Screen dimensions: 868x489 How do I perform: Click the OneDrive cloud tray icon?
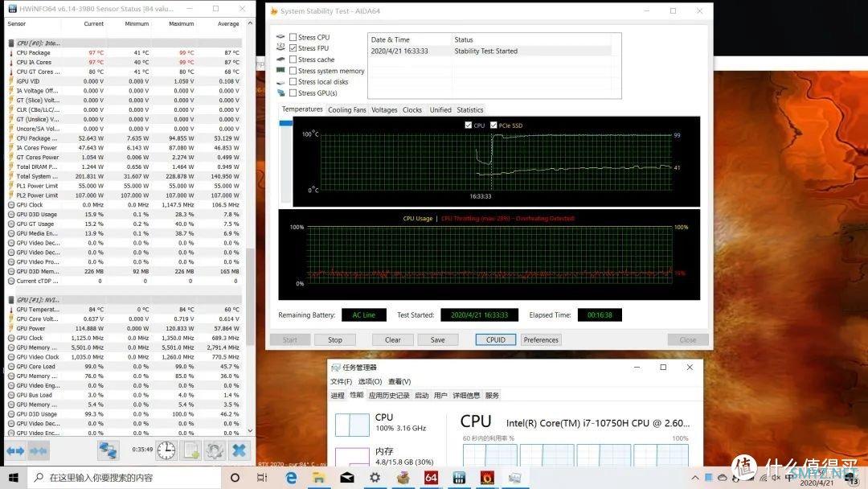[722, 478]
